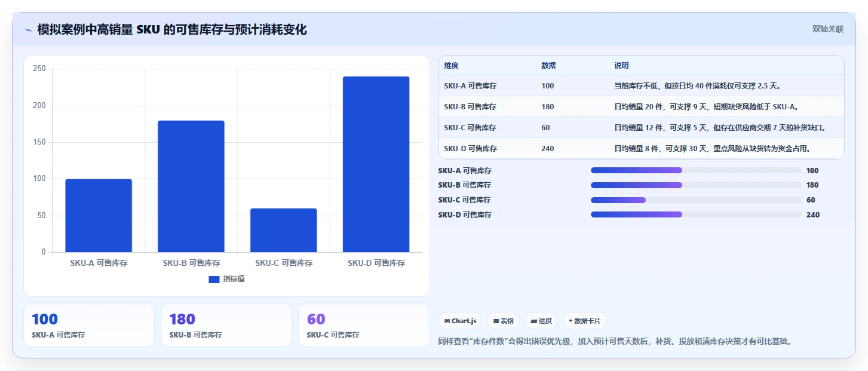
Task: Click value 240 beside SKU-D progress bar
Action: [x=813, y=215]
